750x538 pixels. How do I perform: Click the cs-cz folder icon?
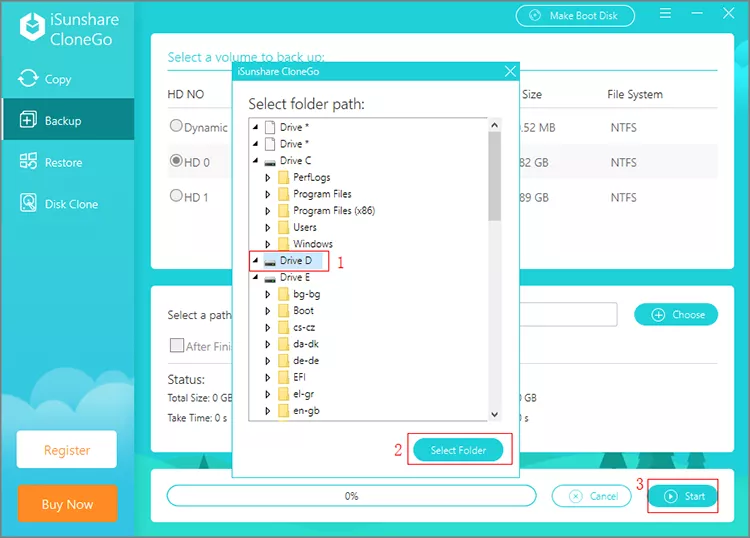[x=284, y=328]
